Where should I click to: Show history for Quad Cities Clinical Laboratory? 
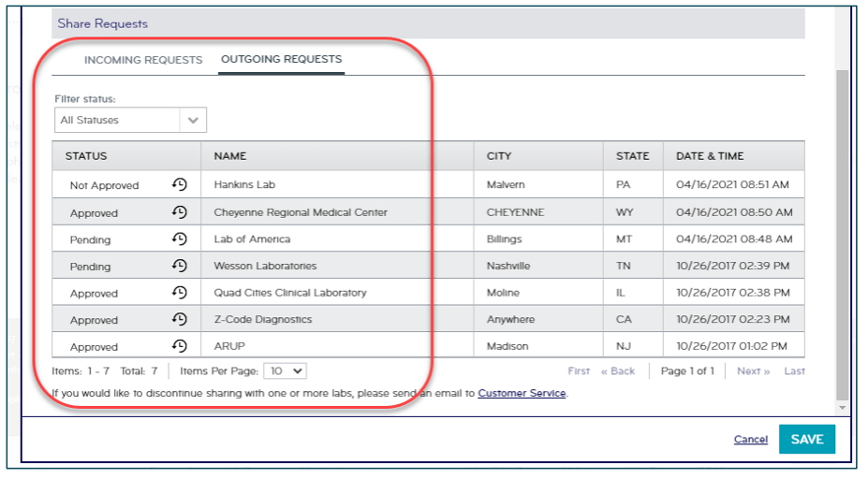click(x=180, y=293)
